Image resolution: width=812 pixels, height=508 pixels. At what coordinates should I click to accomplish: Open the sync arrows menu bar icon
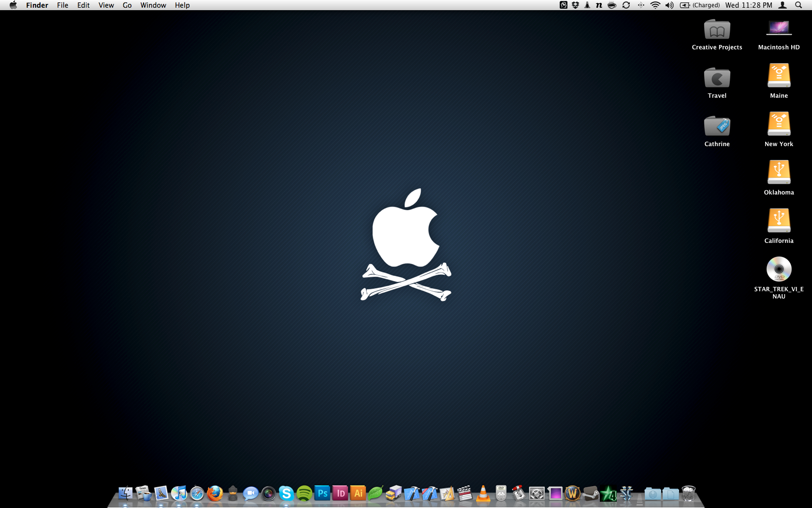[626, 5]
